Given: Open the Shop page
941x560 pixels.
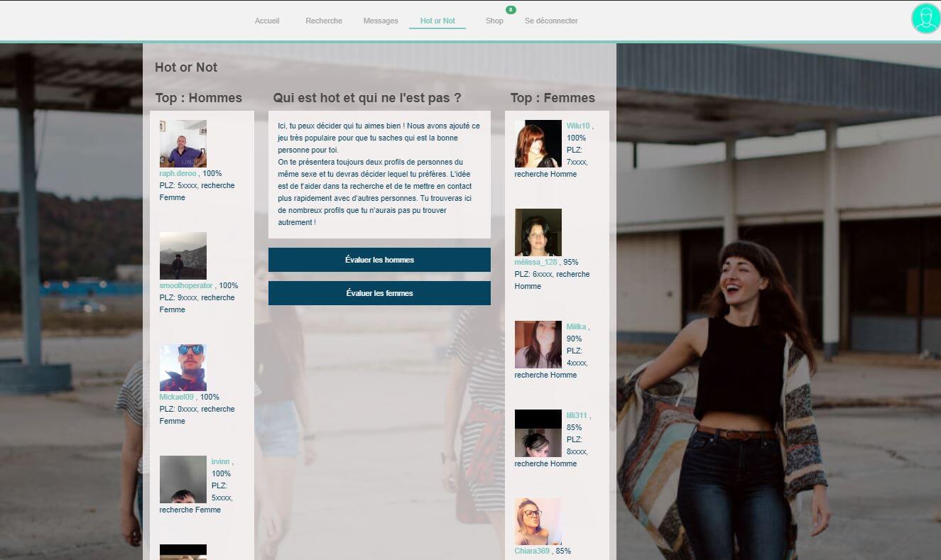Looking at the screenshot, I should coord(494,21).
